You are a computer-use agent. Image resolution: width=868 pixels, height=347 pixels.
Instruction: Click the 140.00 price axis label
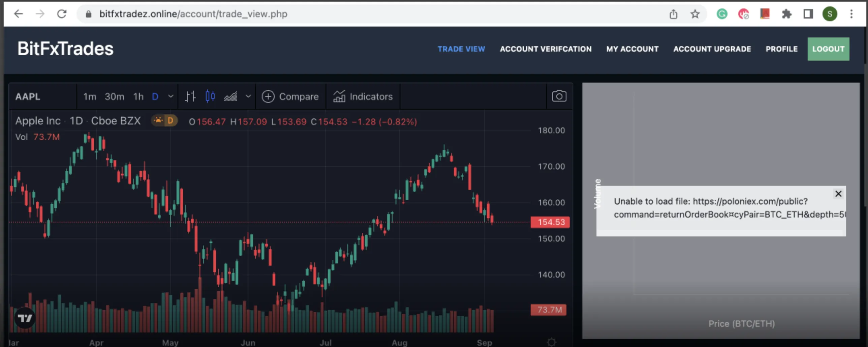[x=551, y=275]
